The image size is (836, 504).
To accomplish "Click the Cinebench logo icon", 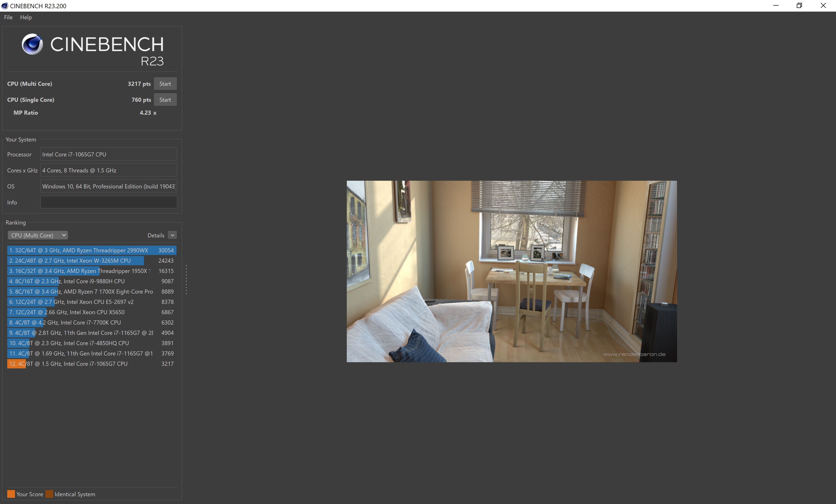I will point(32,44).
